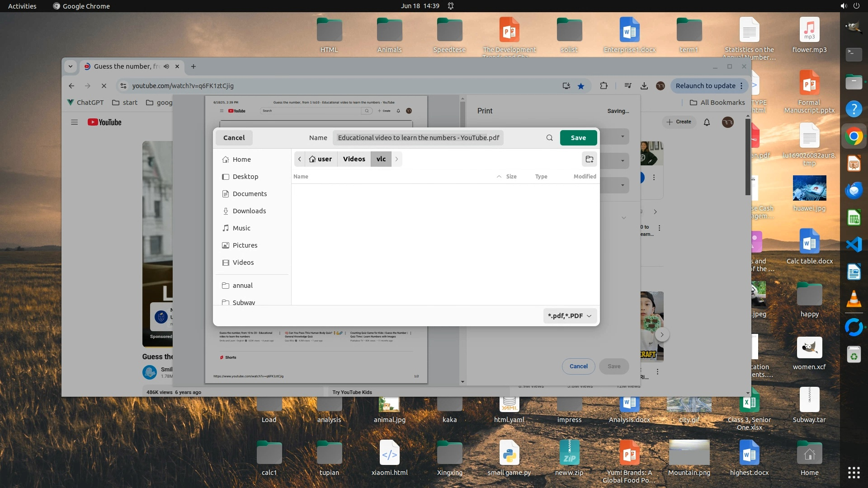The height and width of the screenshot is (488, 868).
Task: Mute the tab audio speaker icon
Action: point(166,66)
